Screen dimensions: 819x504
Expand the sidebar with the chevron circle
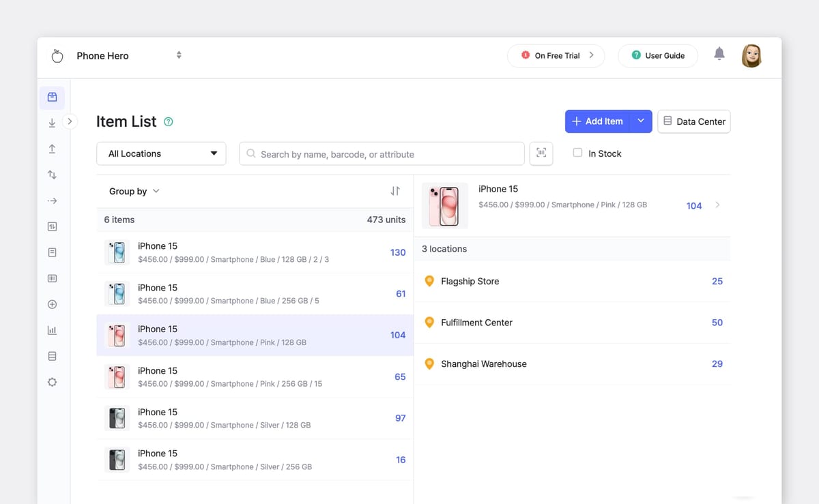pos(70,121)
